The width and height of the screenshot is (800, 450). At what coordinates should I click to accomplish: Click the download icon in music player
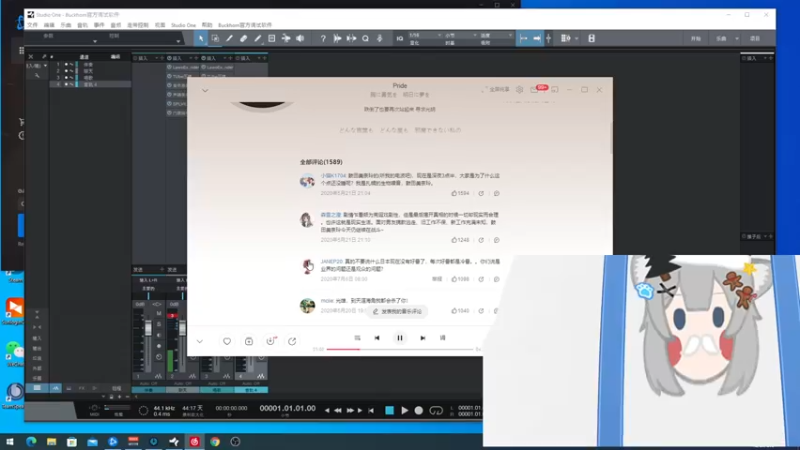point(270,341)
